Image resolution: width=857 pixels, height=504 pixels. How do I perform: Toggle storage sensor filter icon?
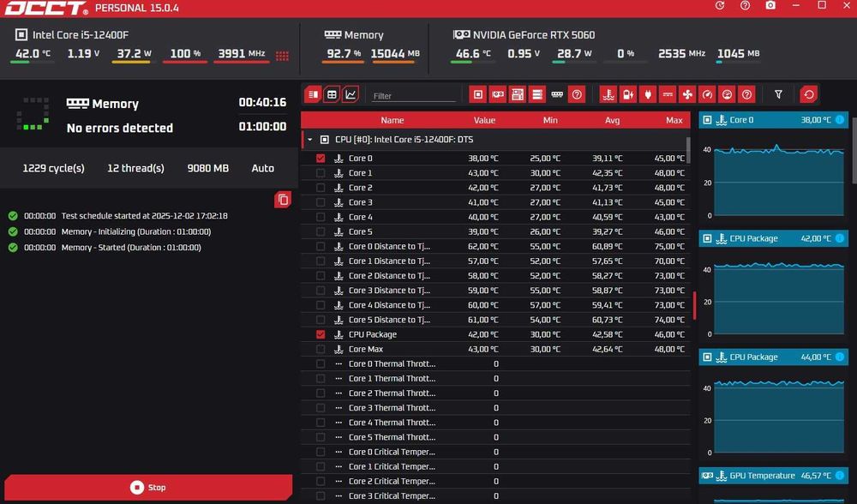point(537,94)
